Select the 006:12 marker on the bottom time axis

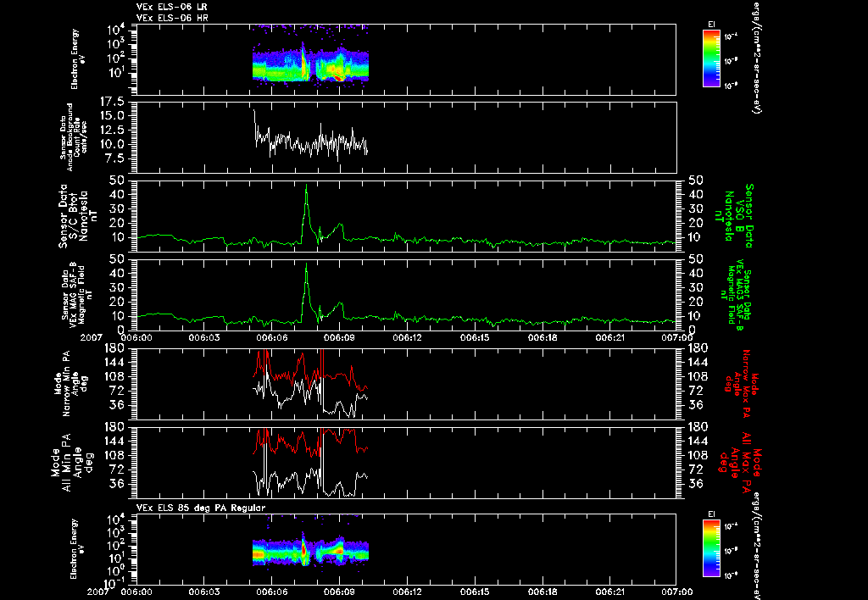pos(408,592)
